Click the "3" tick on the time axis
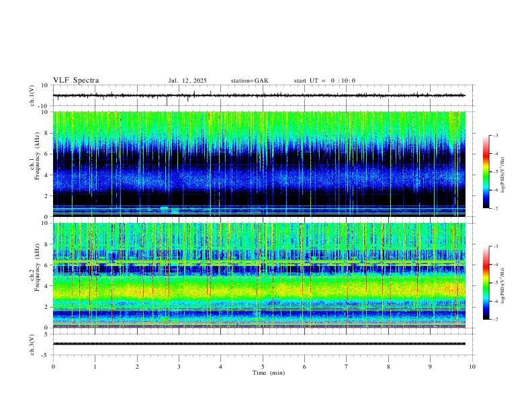532x411 pixels. [179, 367]
